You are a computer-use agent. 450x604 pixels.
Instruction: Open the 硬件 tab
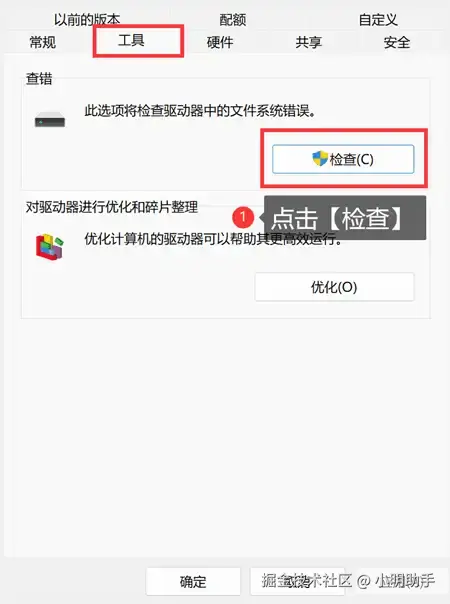[220, 42]
